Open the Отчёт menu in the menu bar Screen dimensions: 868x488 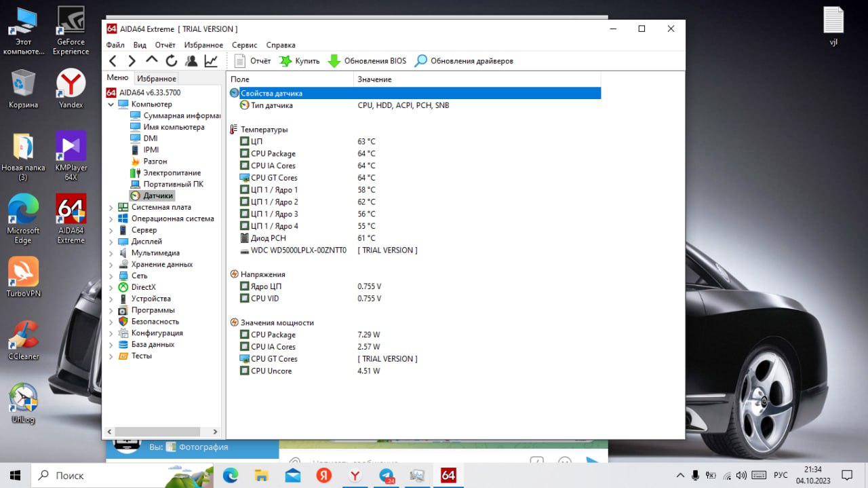165,45
